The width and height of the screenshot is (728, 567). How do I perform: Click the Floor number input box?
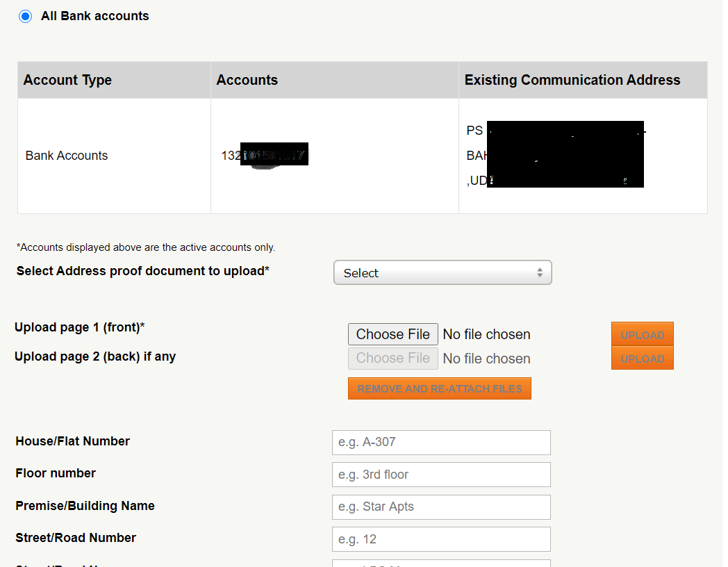pyautogui.click(x=441, y=475)
